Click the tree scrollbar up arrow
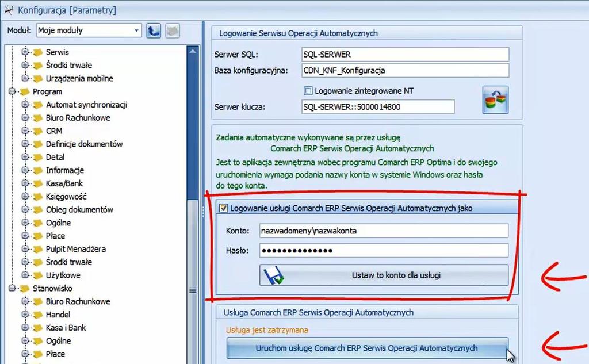Viewport: 589px width, 364px height. tap(193, 51)
